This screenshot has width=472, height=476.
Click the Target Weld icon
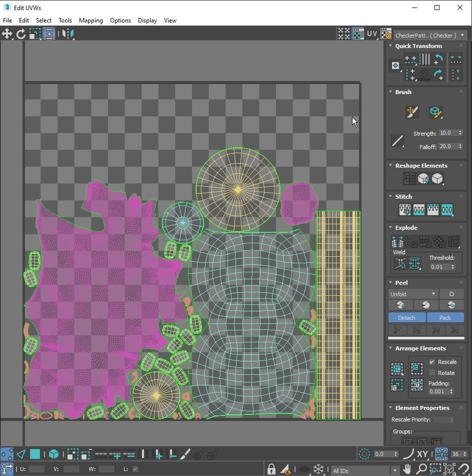400,263
